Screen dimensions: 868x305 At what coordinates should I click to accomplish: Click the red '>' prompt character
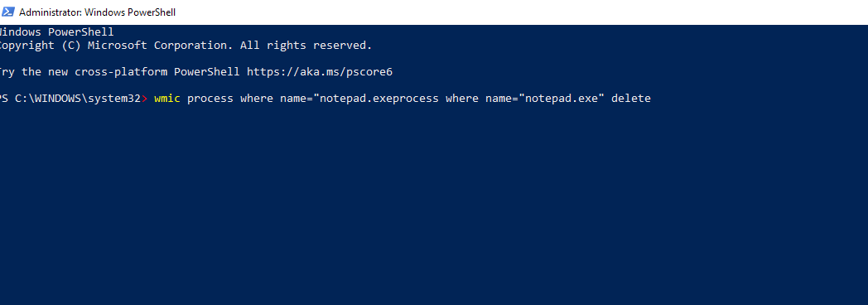(x=144, y=99)
